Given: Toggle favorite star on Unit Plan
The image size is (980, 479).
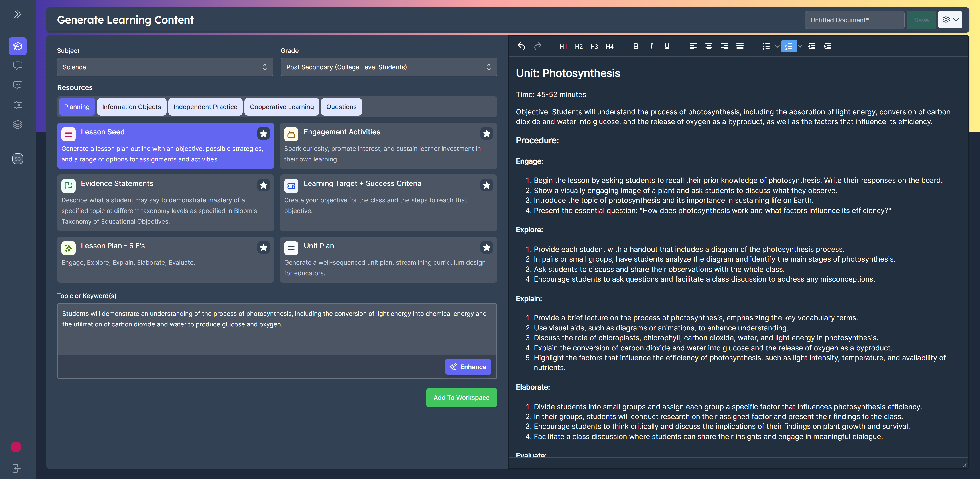Looking at the screenshot, I should tap(486, 248).
